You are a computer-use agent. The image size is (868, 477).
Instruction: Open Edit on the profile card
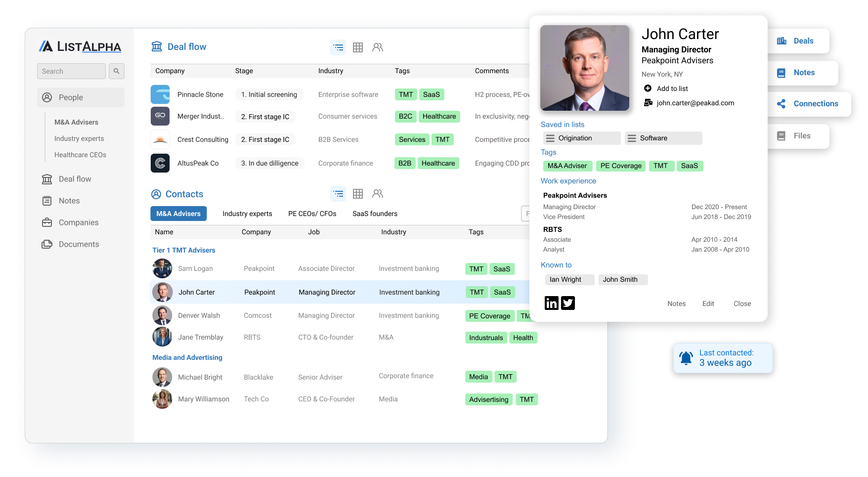[708, 304]
